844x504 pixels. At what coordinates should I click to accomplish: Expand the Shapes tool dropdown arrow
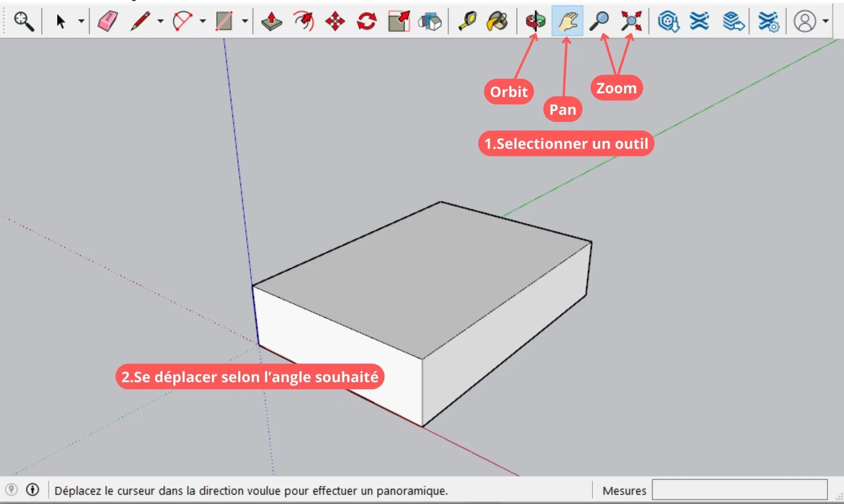coord(245,21)
